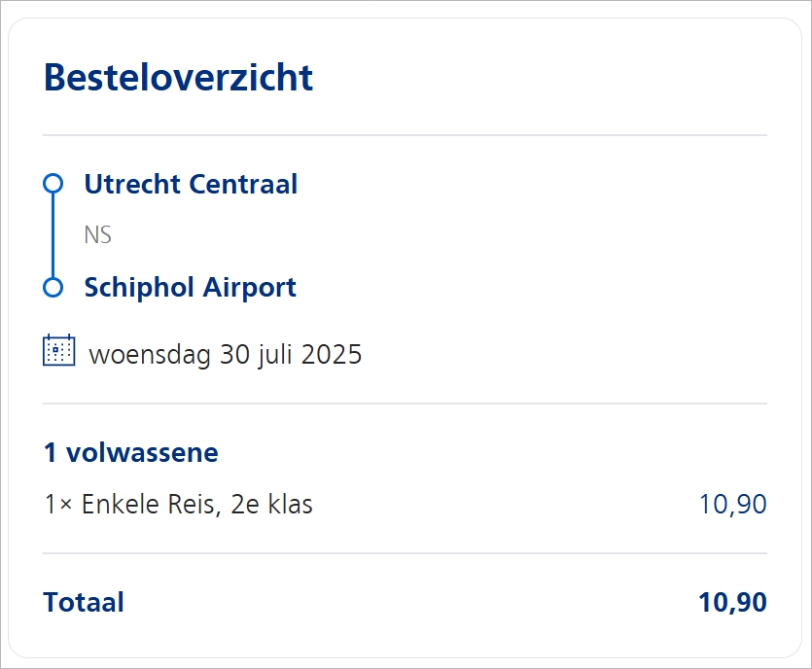Click the date woensdag 30 juli 2025
Viewport: 812px width, 669px height.
(225, 354)
